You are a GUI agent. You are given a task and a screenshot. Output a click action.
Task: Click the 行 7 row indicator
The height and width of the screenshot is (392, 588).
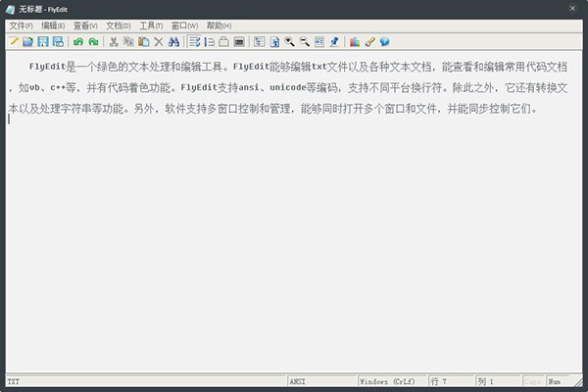click(x=451, y=381)
